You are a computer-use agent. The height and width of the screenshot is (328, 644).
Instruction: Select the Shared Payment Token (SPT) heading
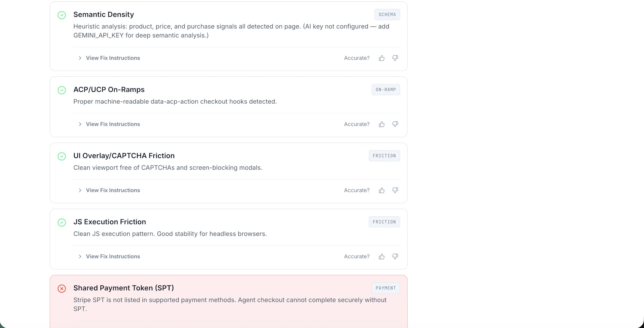124,288
